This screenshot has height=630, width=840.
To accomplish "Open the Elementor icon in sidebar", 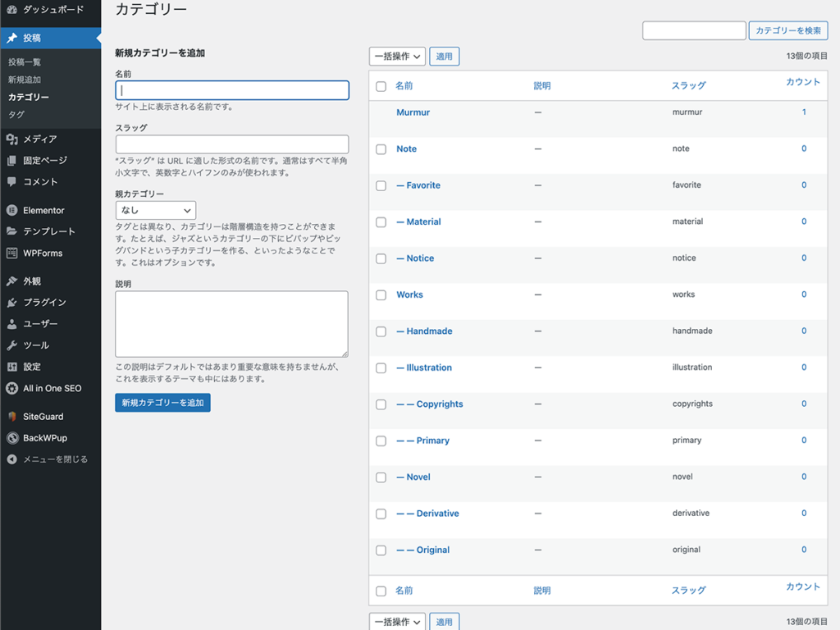I will [x=11, y=210].
